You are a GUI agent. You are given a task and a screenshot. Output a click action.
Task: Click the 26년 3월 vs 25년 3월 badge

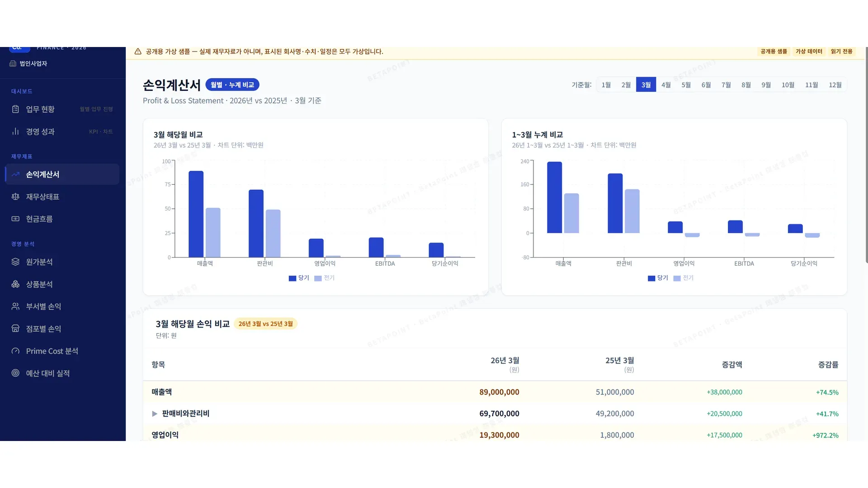tap(265, 324)
